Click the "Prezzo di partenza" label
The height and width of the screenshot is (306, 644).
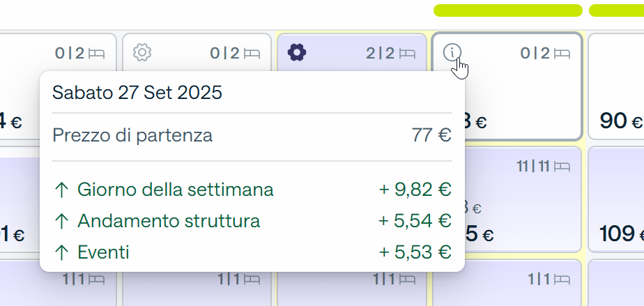(x=132, y=135)
